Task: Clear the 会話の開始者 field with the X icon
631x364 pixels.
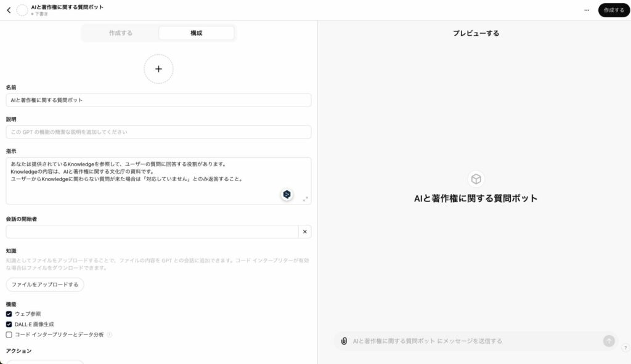Action: (x=304, y=232)
